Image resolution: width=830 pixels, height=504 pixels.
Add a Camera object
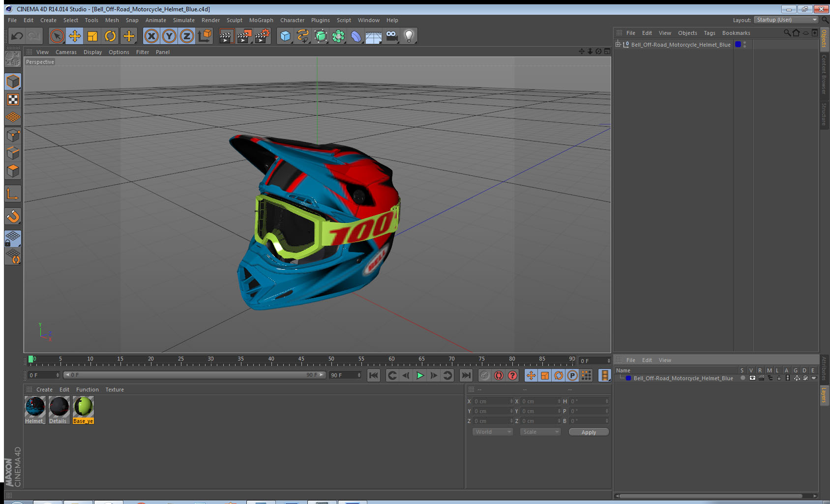(391, 36)
